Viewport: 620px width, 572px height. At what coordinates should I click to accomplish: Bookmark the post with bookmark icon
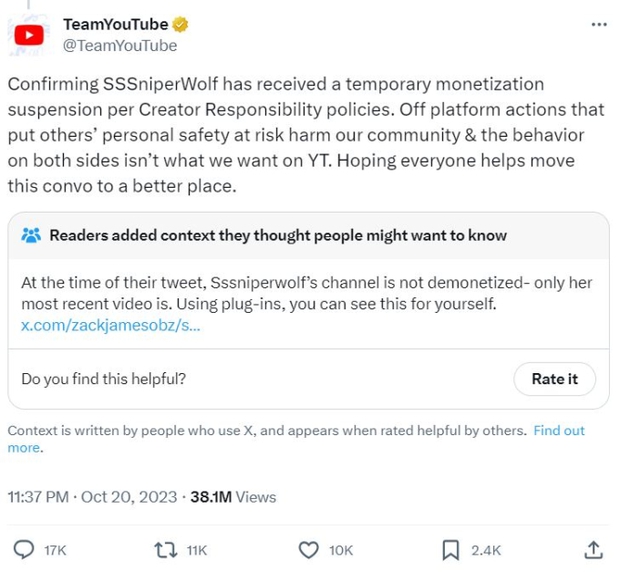click(451, 549)
